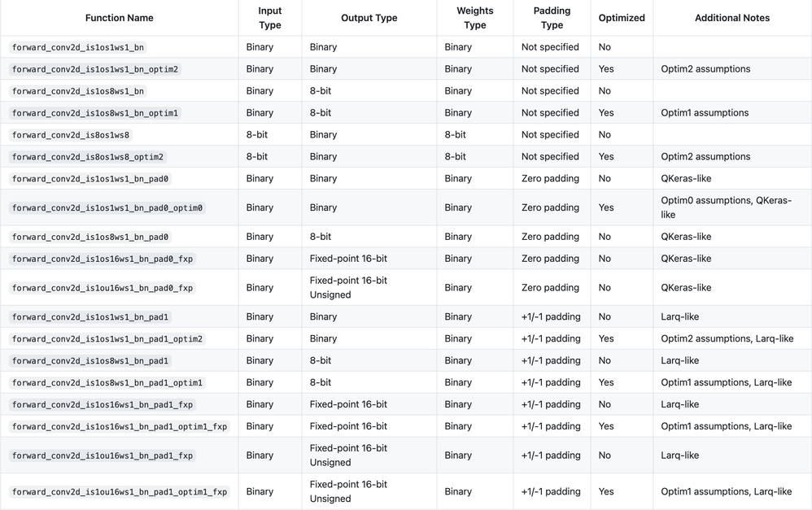The image size is (812, 510).
Task: Select forward_conv2d_is1os8ws1_bn_optim1 function name
Action: pos(95,113)
